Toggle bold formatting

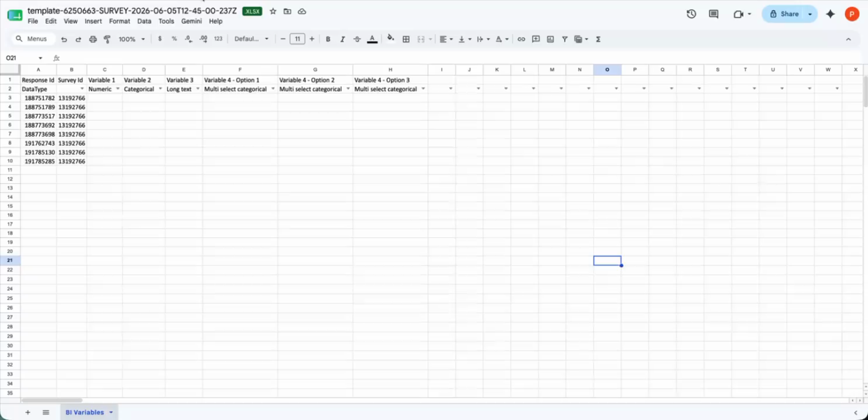[x=328, y=39]
